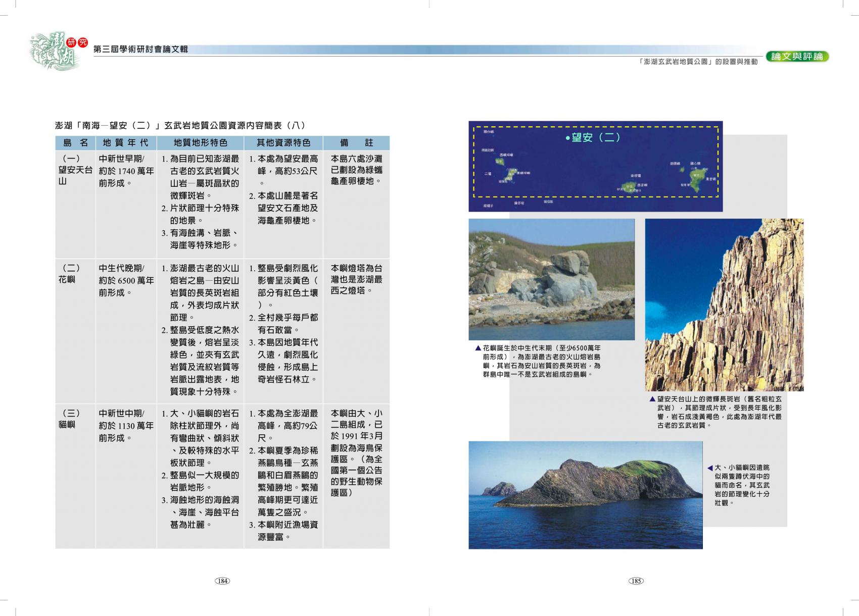The width and height of the screenshot is (859, 616).
Task: Click the 其他資源特色 table column header
Action: [x=283, y=143]
